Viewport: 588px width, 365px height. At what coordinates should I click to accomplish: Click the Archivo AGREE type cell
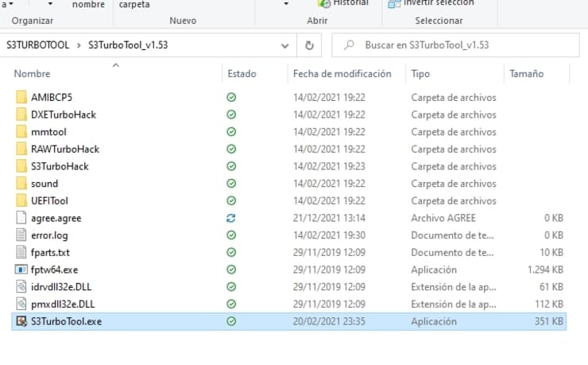[x=443, y=218]
